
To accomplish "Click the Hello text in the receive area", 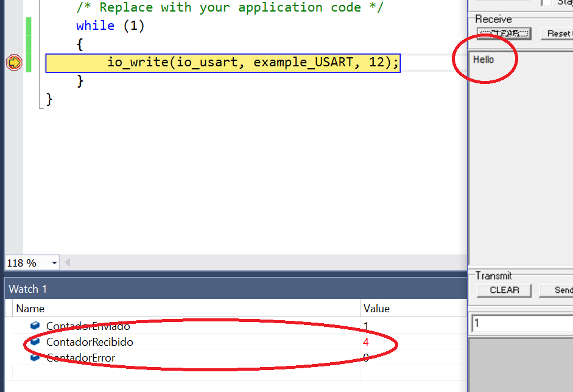I will 483,60.
